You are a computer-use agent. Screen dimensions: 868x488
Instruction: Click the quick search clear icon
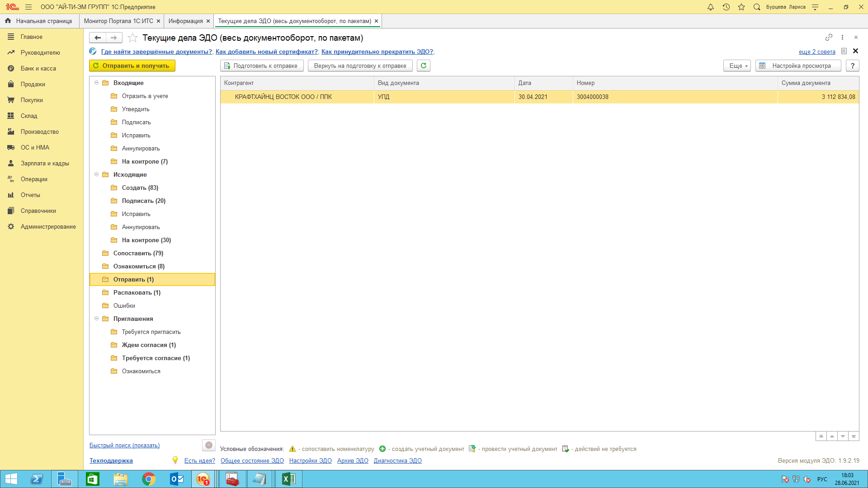(208, 445)
